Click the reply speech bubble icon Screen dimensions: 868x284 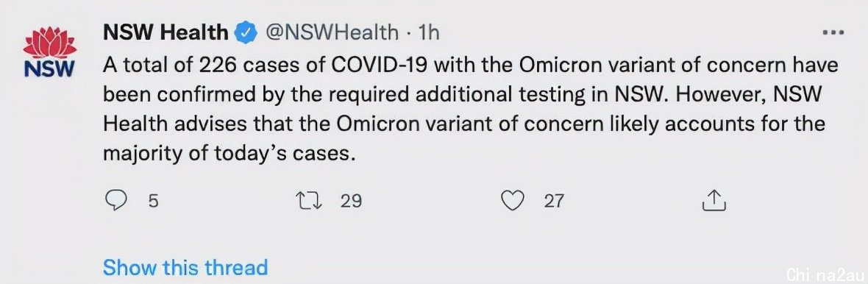tap(115, 200)
